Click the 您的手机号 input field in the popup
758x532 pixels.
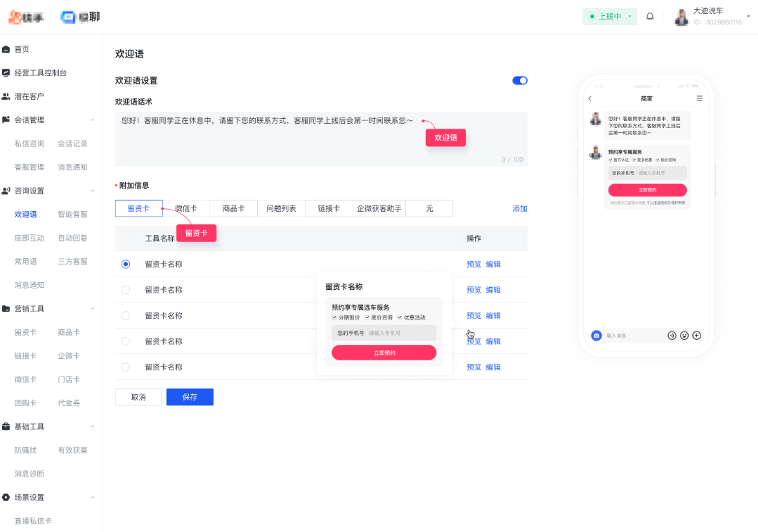[x=384, y=332]
